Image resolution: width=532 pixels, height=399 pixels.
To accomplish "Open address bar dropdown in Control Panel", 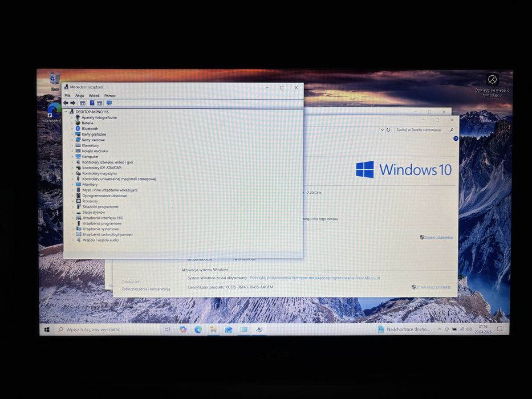I will (x=382, y=129).
